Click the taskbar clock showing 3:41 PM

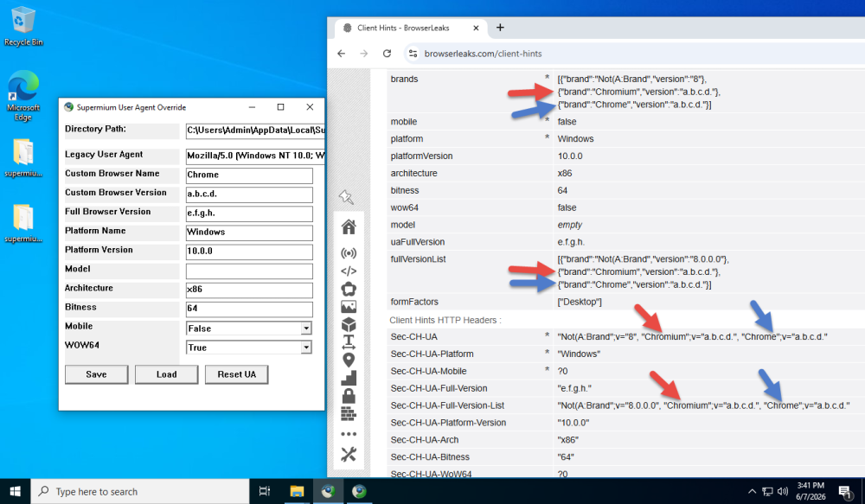[811, 491]
